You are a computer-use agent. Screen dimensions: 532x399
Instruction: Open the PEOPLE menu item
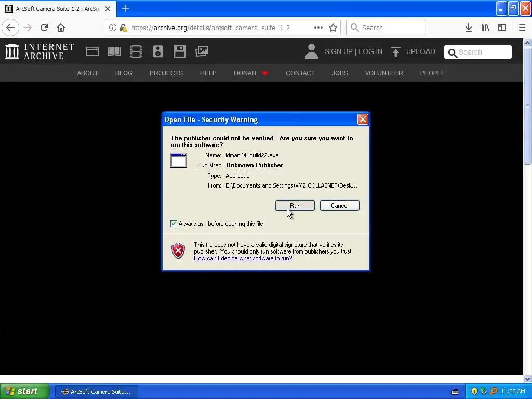click(x=433, y=73)
